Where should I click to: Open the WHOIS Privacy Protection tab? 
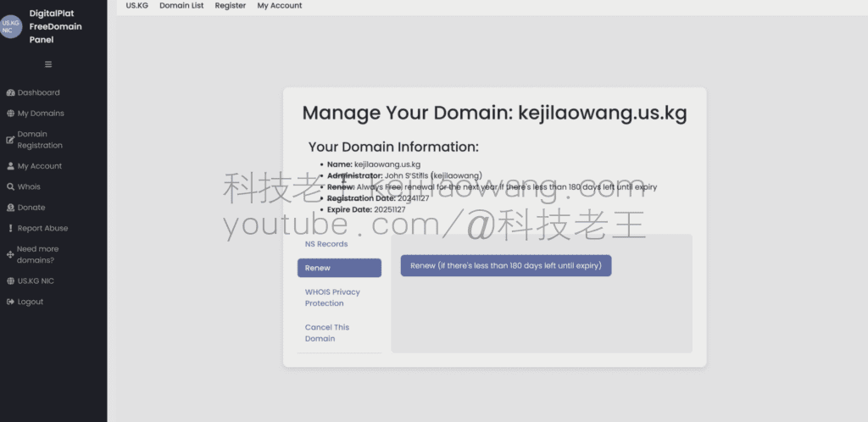pyautogui.click(x=339, y=297)
